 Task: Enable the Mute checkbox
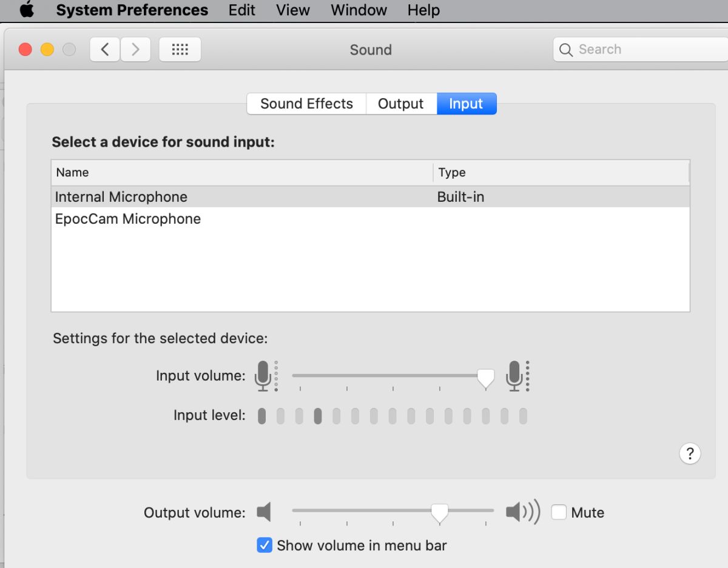(559, 513)
